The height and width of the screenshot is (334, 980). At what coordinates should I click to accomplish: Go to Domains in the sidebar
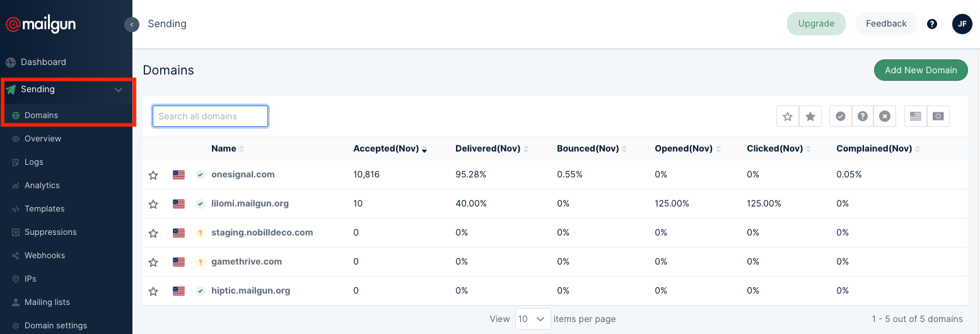coord(41,116)
